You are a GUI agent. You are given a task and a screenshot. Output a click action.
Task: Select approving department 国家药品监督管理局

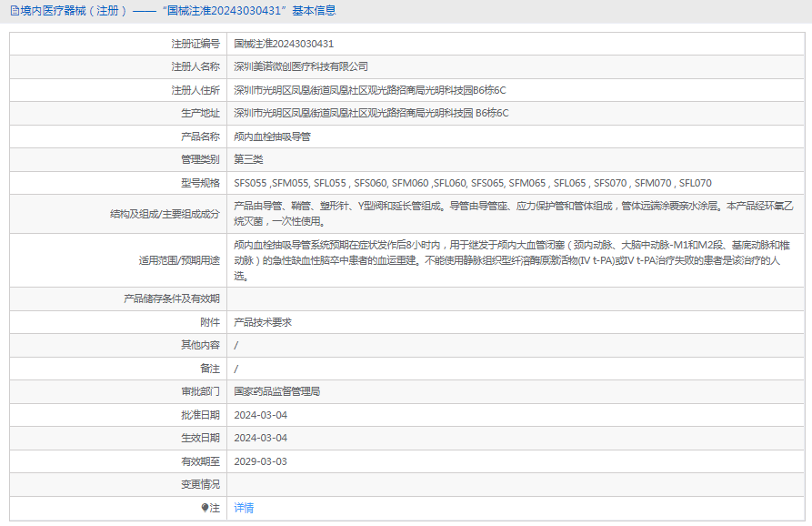277,392
